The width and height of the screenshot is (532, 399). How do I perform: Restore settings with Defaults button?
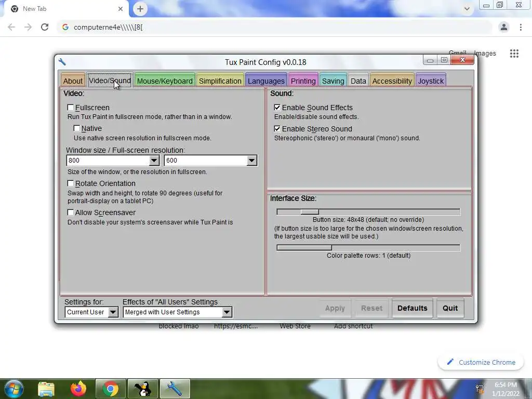click(x=412, y=308)
